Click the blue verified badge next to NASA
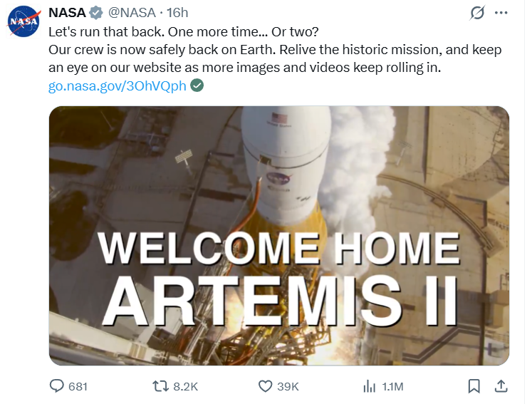 tap(96, 13)
